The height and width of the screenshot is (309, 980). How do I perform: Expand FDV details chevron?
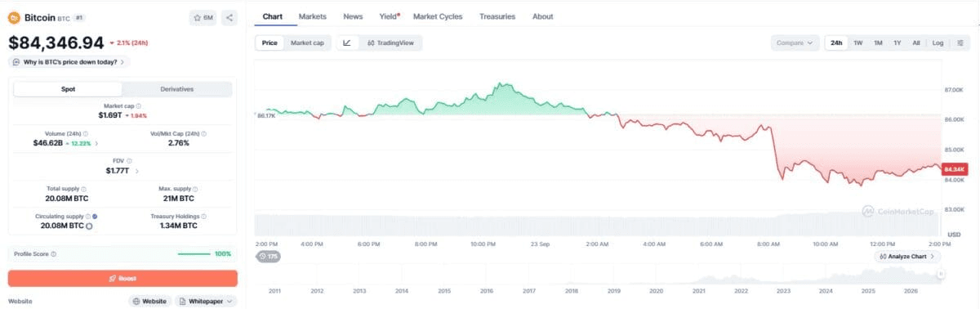coord(136,171)
